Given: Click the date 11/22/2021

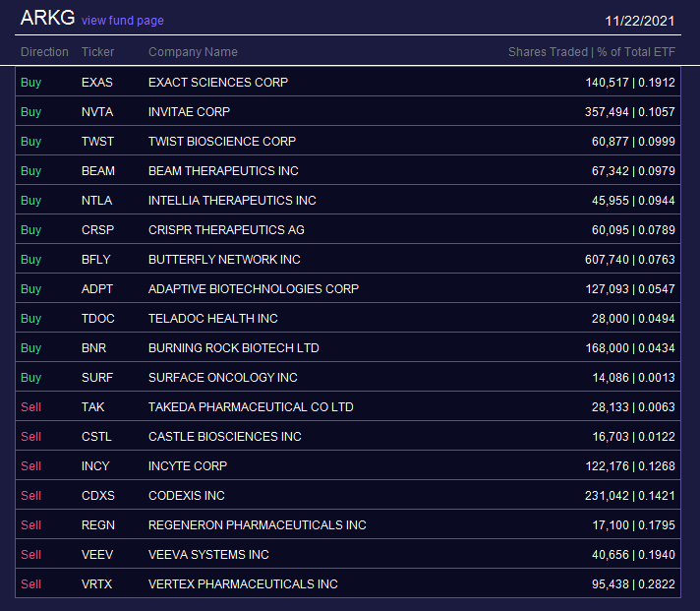Looking at the screenshot, I should (x=639, y=21).
